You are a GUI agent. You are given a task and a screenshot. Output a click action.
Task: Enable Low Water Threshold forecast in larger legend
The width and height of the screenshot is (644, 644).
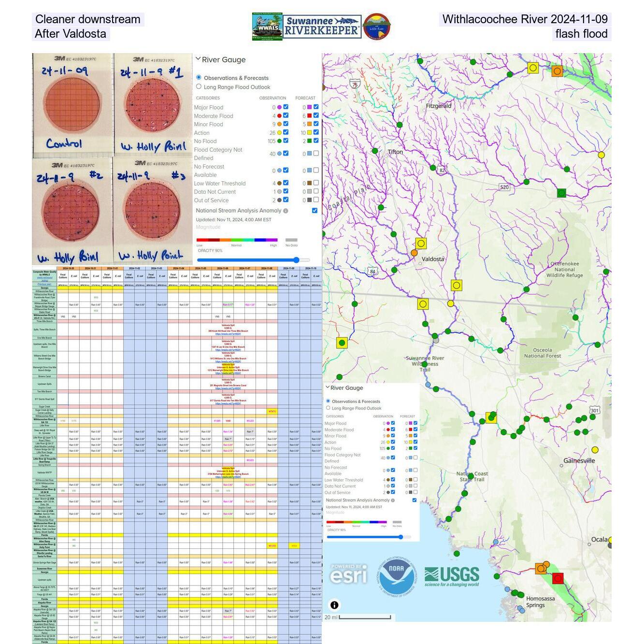316,183
